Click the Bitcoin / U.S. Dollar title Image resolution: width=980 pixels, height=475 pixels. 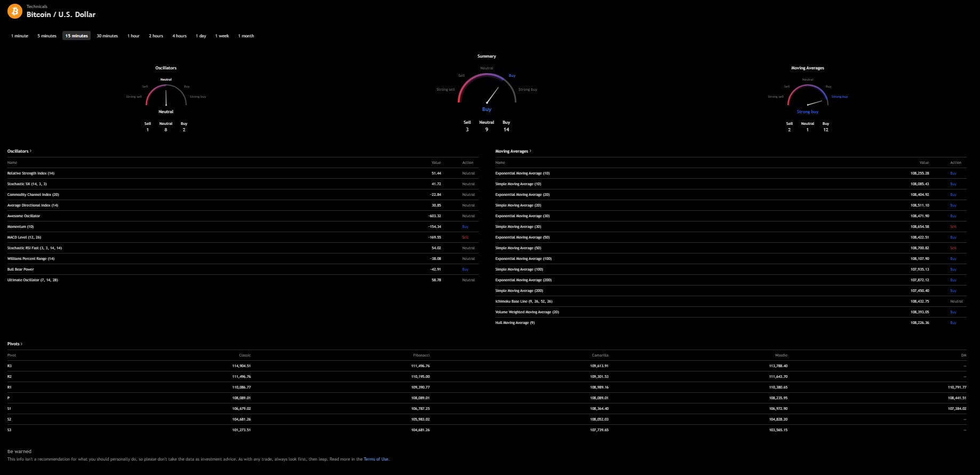61,14
